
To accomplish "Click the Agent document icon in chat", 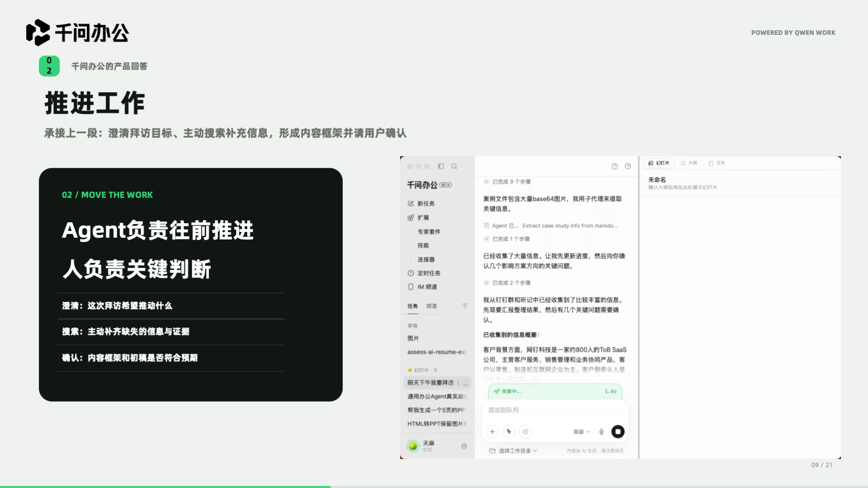I will click(486, 225).
